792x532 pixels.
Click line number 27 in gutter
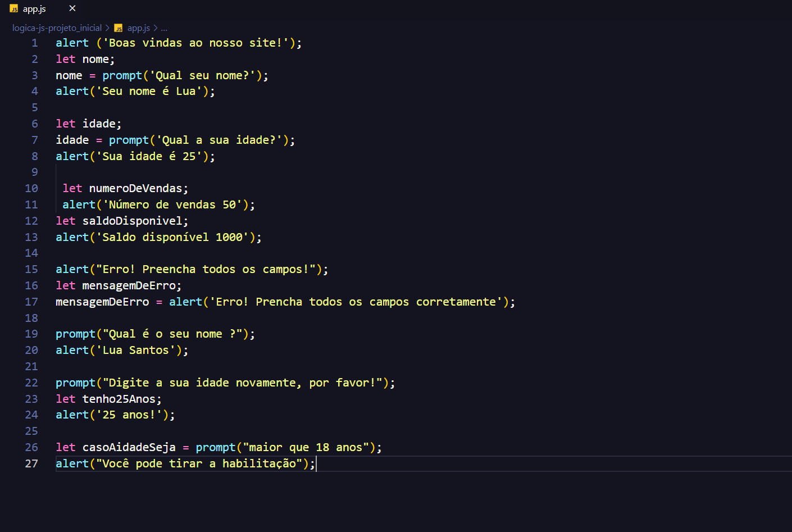point(31,463)
